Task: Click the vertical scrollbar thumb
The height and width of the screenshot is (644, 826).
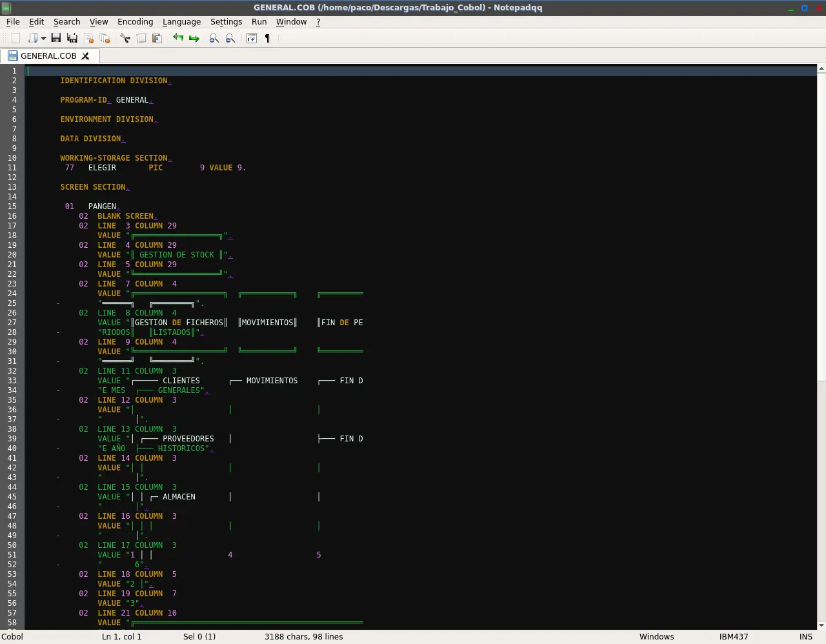Action: pyautogui.click(x=821, y=226)
